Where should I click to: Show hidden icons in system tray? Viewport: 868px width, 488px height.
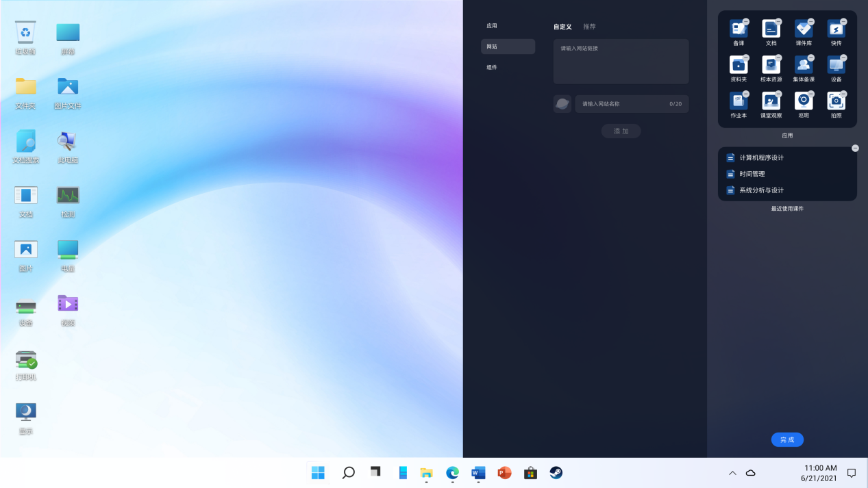(732, 473)
